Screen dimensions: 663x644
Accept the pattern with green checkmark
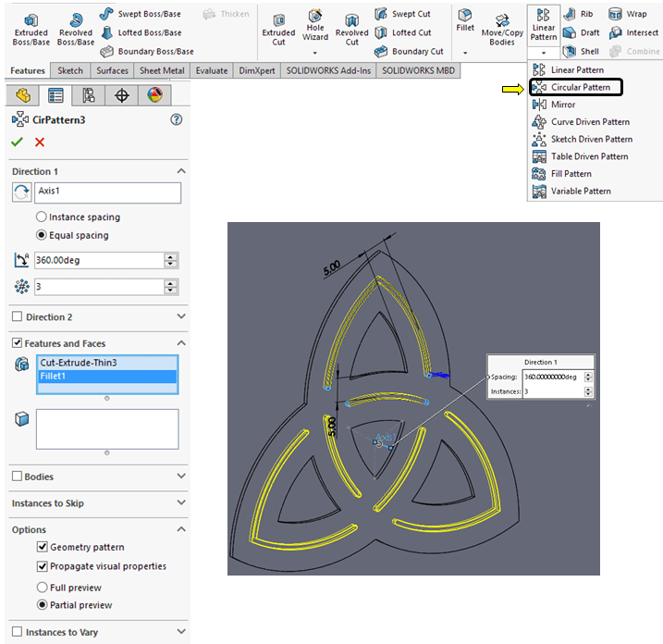tap(17, 142)
